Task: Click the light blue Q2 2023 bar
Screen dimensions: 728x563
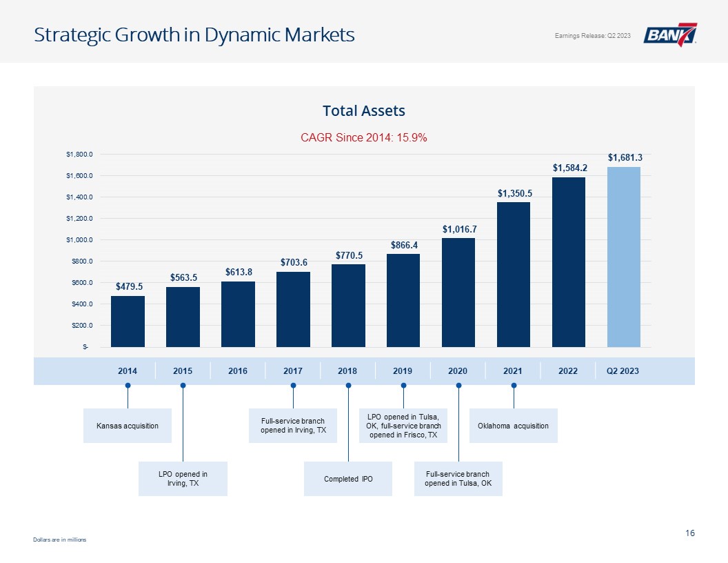Action: (623, 257)
